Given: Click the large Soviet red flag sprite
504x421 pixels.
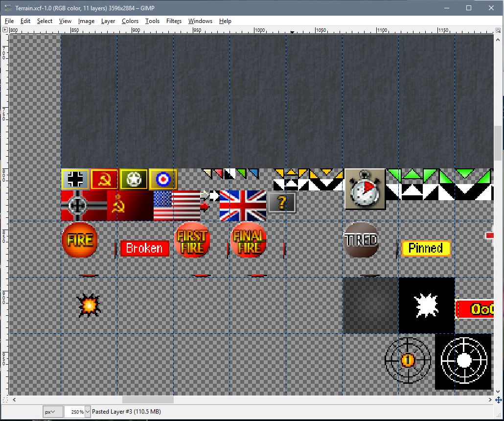Looking at the screenshot, I should (x=130, y=206).
